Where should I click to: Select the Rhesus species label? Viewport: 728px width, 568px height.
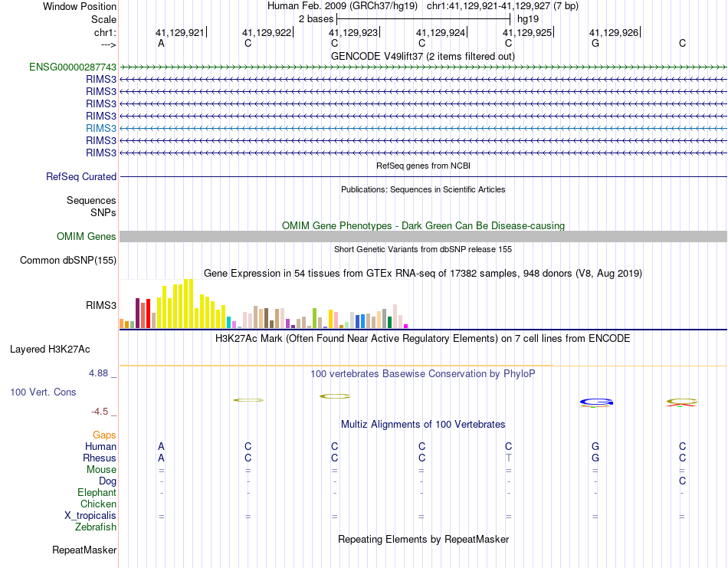100,458
